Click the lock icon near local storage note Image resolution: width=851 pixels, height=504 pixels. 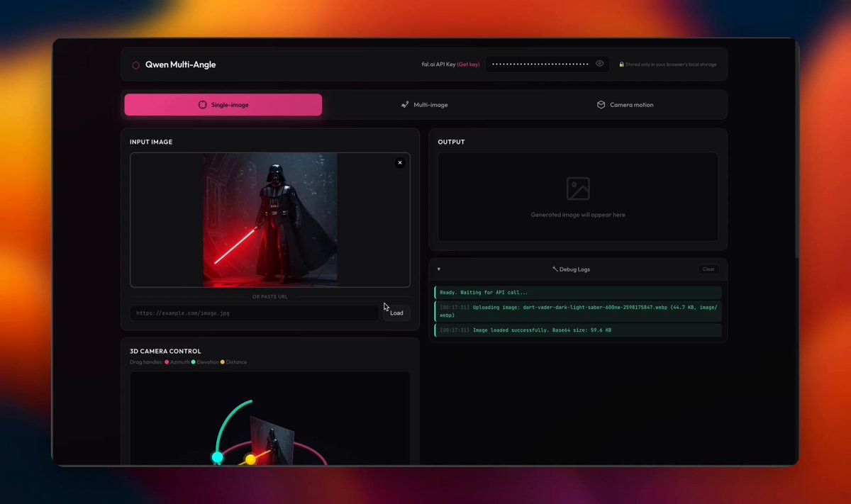click(621, 65)
